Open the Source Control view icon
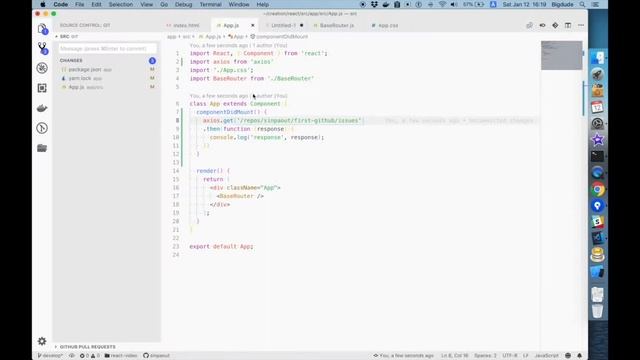 tap(42, 48)
